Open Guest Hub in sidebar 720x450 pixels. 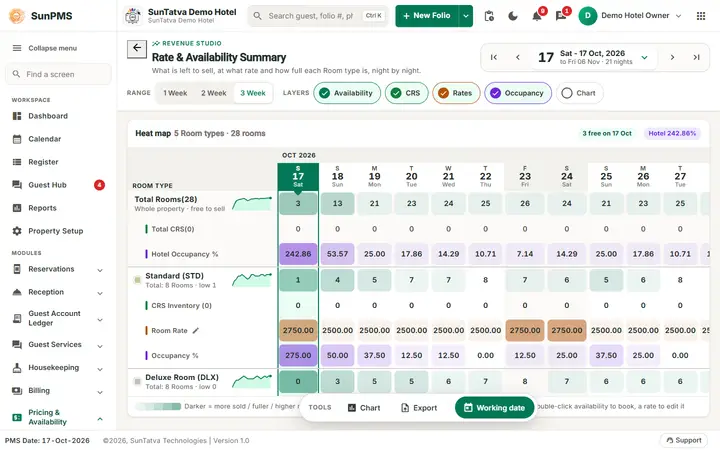coord(58,185)
